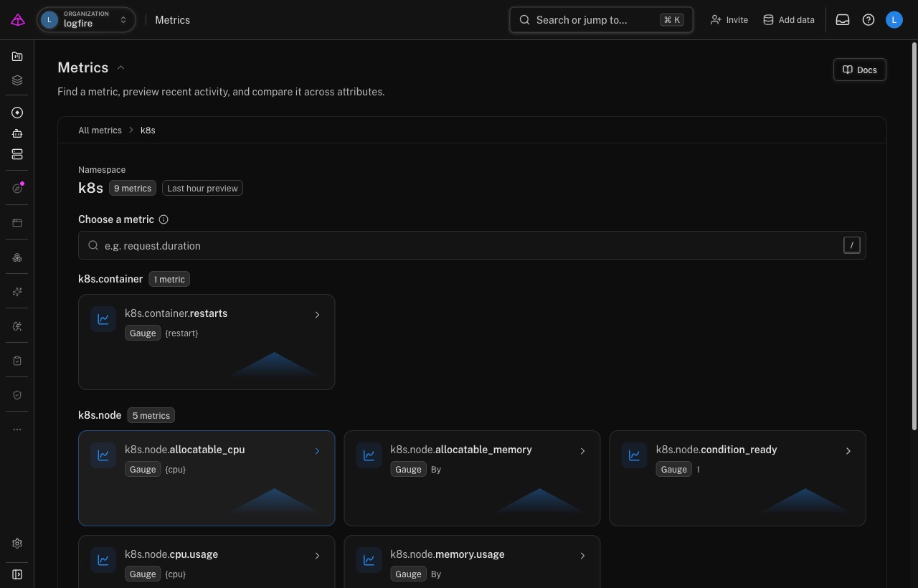Click the k8s.container group heading
The image size is (918, 588).
pos(110,279)
